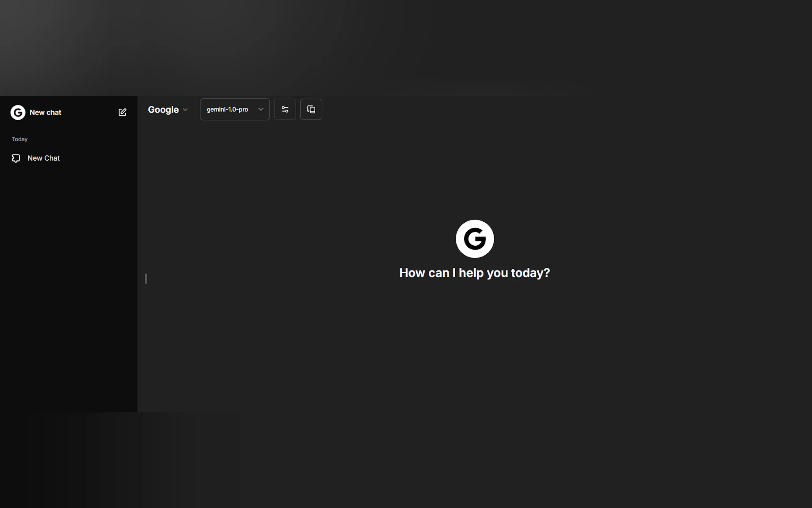Click the New Chat conversation title text

[44, 158]
